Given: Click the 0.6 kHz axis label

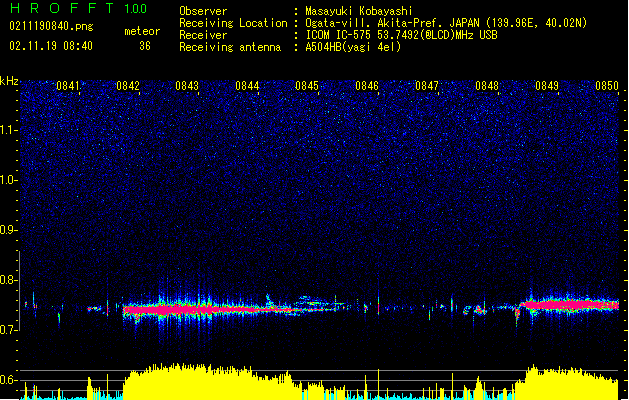Looking at the screenshot, I should coord(9,380).
